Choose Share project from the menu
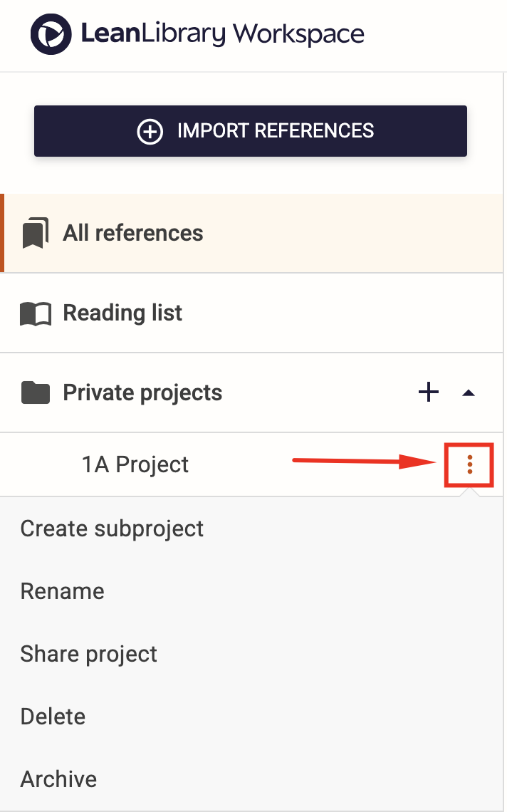Viewport: 507px width, 812px height. (88, 654)
